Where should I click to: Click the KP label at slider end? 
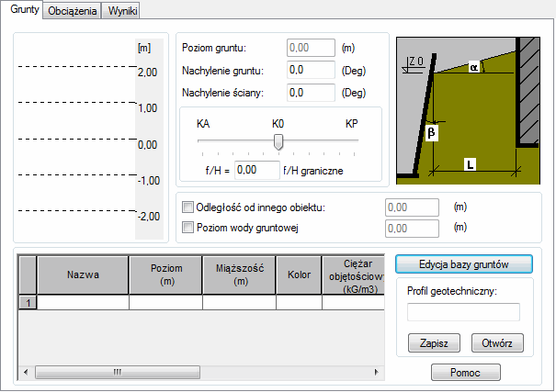click(351, 124)
